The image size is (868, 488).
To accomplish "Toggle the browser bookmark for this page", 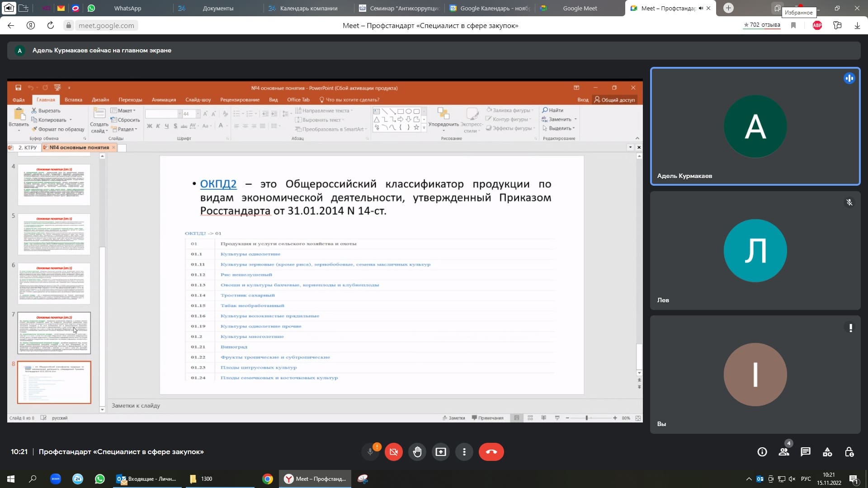I will pos(793,25).
